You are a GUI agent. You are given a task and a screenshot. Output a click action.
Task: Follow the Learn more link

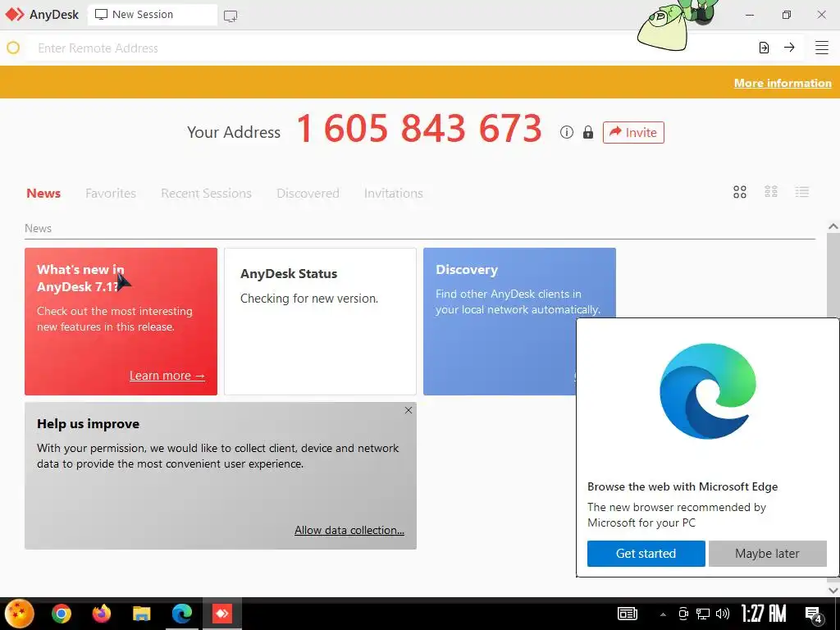click(167, 376)
